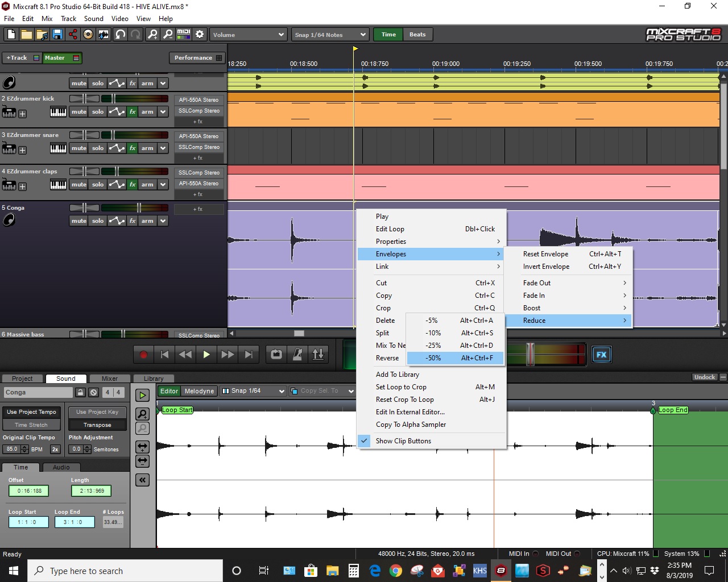Click the mix down to audio file icon
728x582 pixels.
click(x=103, y=35)
